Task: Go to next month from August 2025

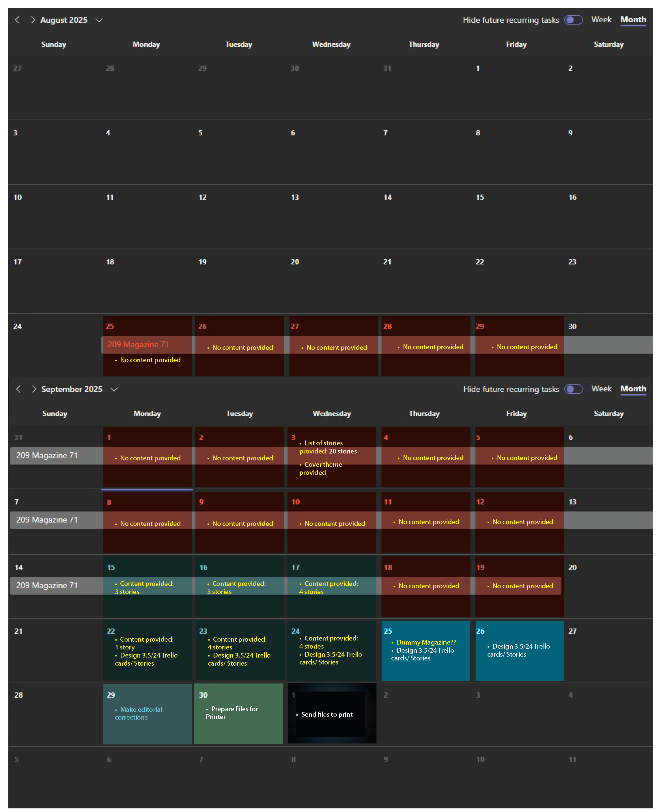Action: click(33, 20)
